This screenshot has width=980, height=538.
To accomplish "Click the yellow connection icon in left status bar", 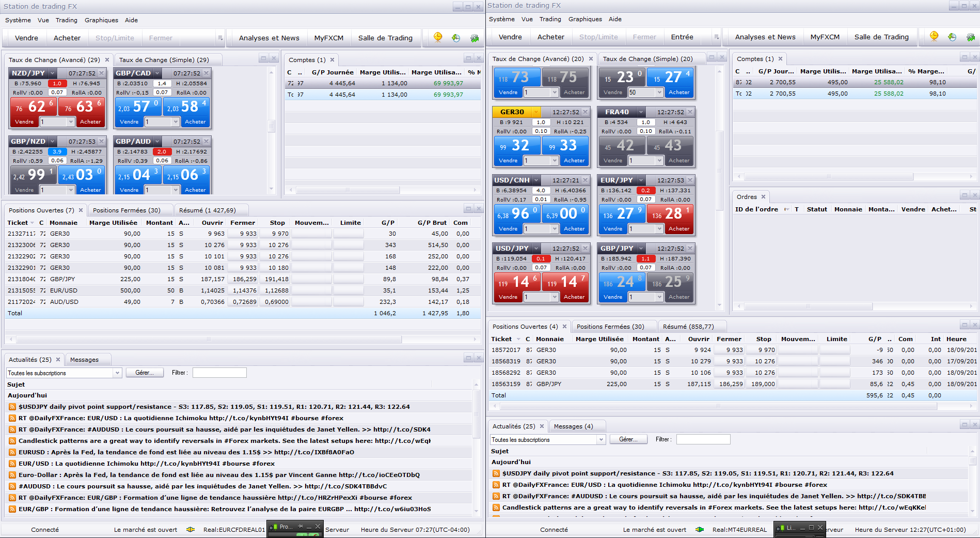I will (x=191, y=529).
